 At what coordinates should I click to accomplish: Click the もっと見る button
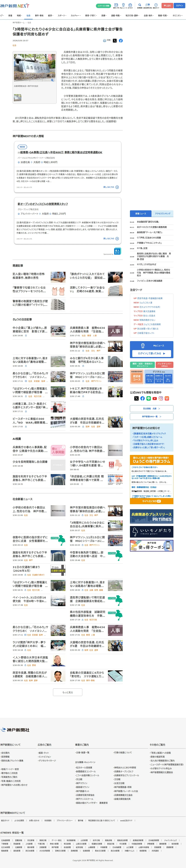pyautogui.click(x=68, y=692)
